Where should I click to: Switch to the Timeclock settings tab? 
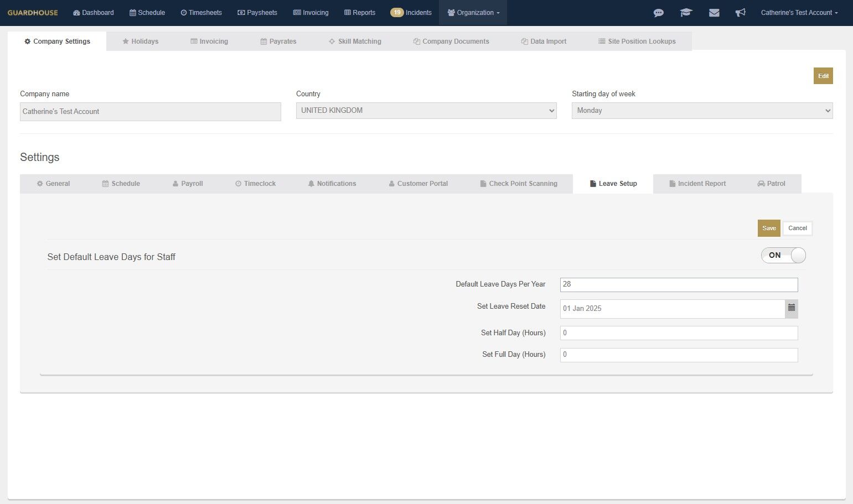pos(256,184)
